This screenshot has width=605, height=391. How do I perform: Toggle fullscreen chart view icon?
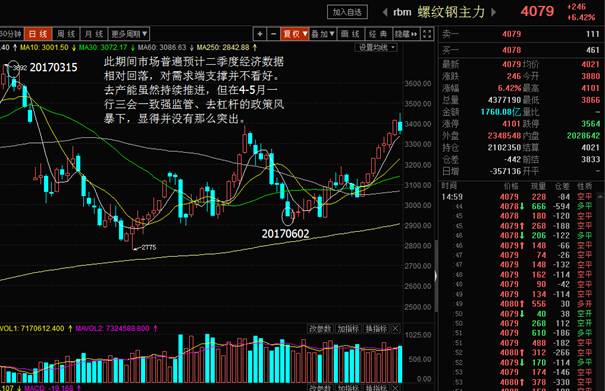click(427, 34)
